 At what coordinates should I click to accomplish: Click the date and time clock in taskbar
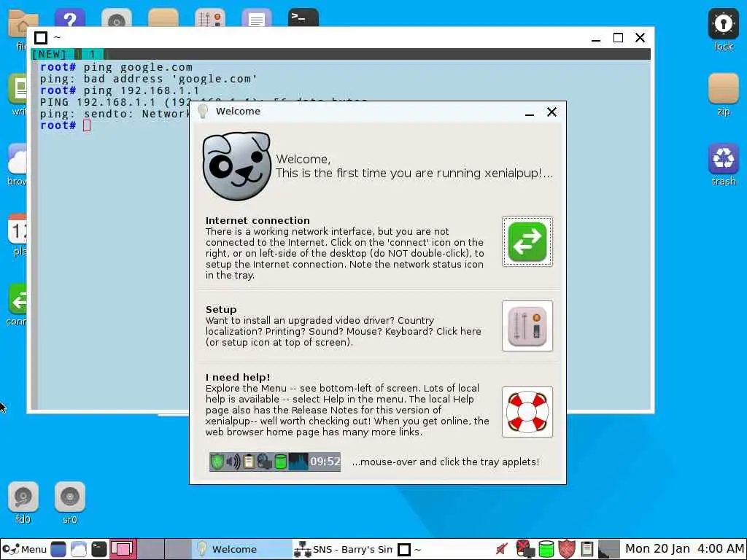(x=684, y=548)
